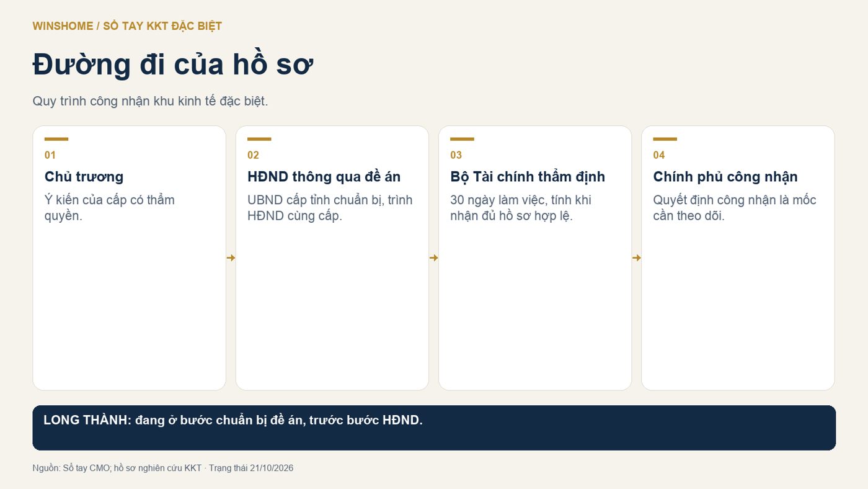Click step number "02"
The height and width of the screenshot is (489, 868).
point(253,155)
